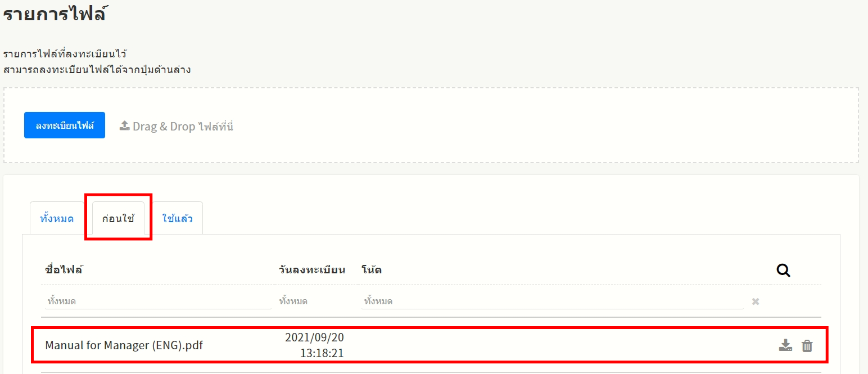Open Manual for Manager (ENG).pdf file name

click(x=124, y=345)
